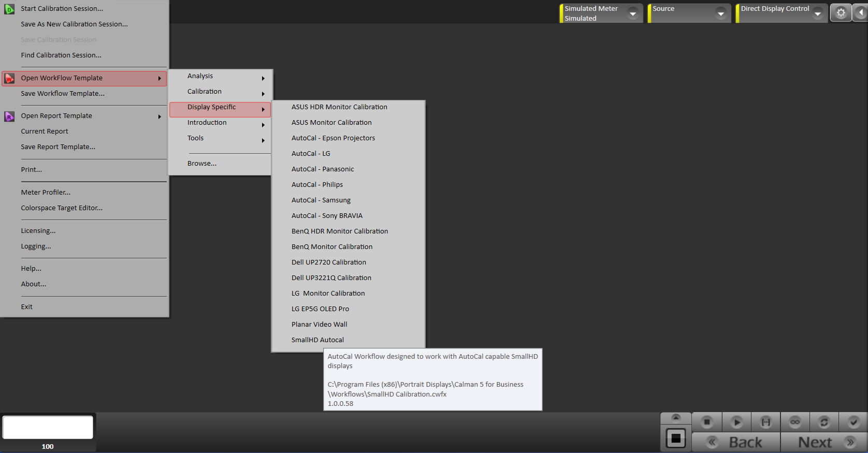Click the purple report icon beside Open Report Template
Image resolution: width=868 pixels, height=453 pixels.
click(9, 116)
